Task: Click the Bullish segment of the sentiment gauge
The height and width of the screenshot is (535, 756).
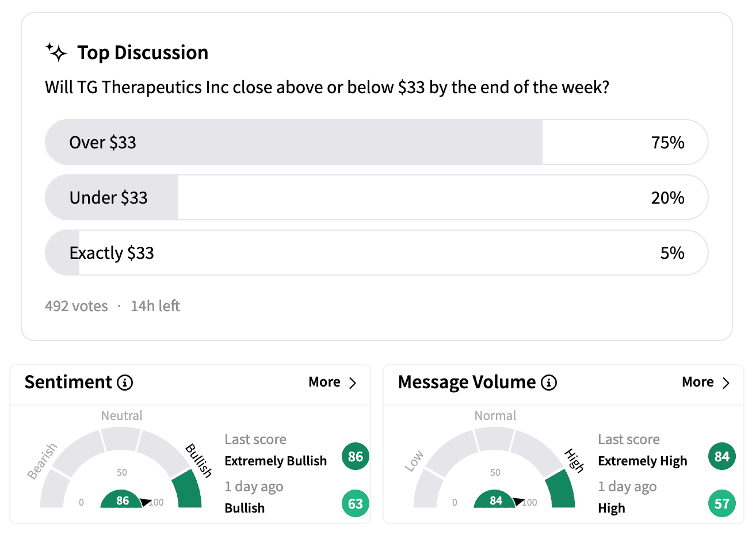Action: tap(188, 488)
